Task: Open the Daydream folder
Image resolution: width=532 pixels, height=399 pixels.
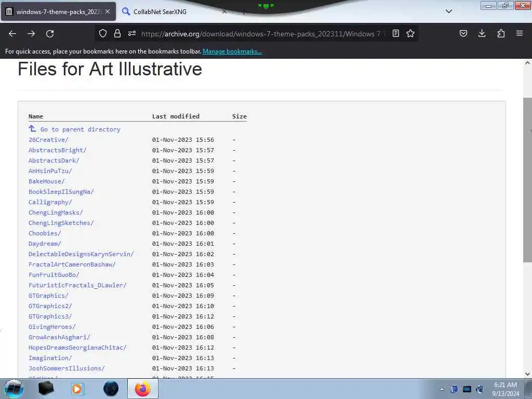Action: click(x=45, y=244)
